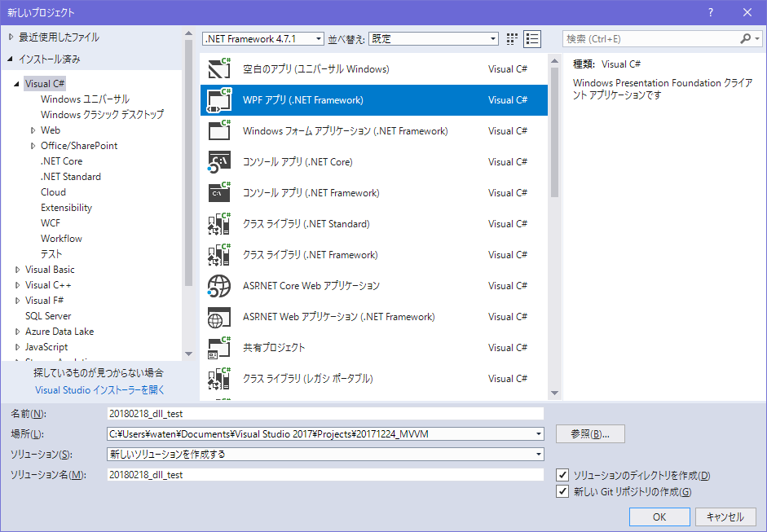Select Windows クラシック デスクトップ category

[102, 114]
